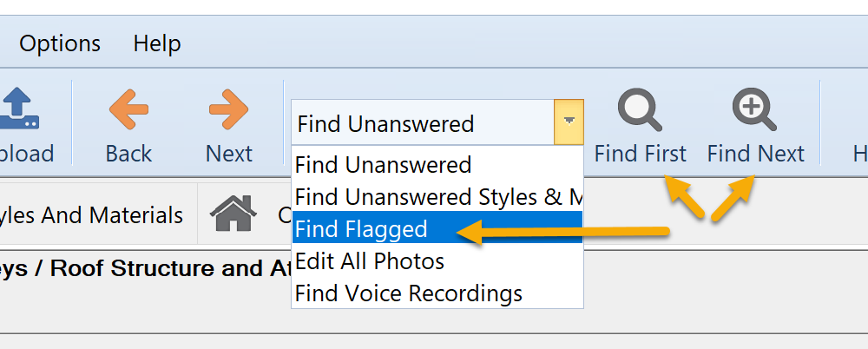Select Find Voice Recordings option
The height and width of the screenshot is (349, 868).
[437, 293]
